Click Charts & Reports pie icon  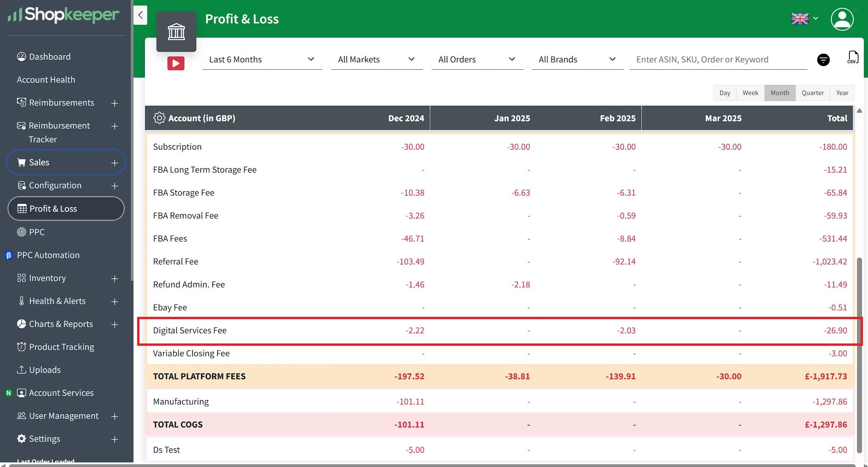(x=22, y=324)
